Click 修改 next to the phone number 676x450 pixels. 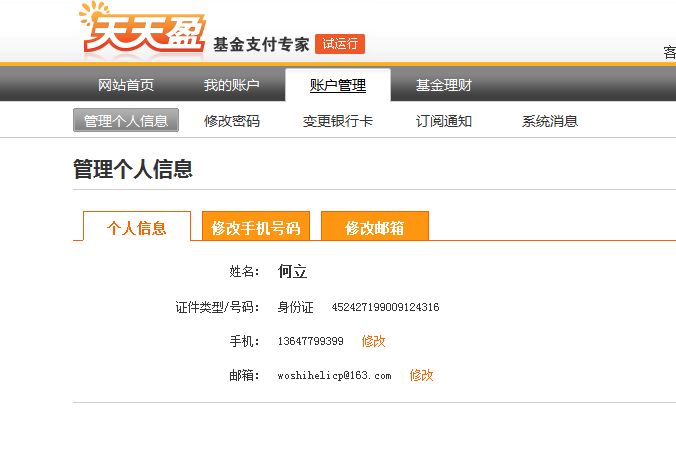click(x=374, y=341)
